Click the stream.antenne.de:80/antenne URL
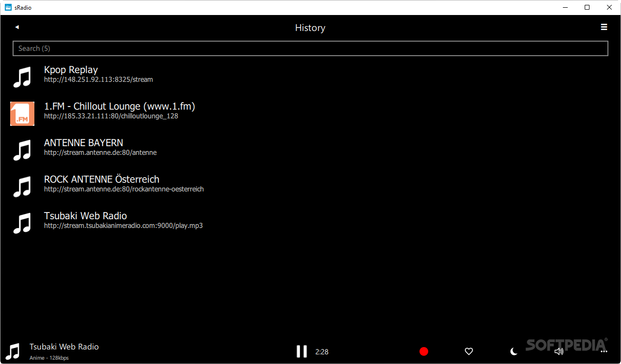 click(x=100, y=152)
